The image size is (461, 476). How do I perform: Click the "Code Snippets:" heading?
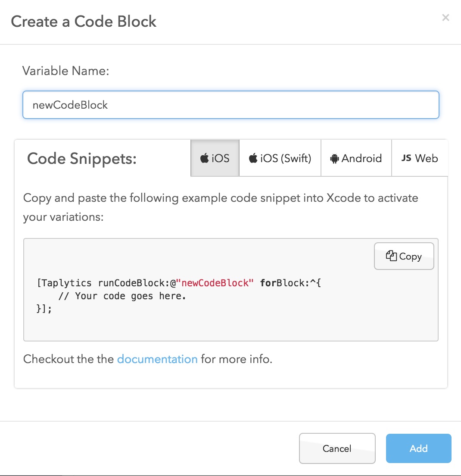pyautogui.click(x=82, y=159)
